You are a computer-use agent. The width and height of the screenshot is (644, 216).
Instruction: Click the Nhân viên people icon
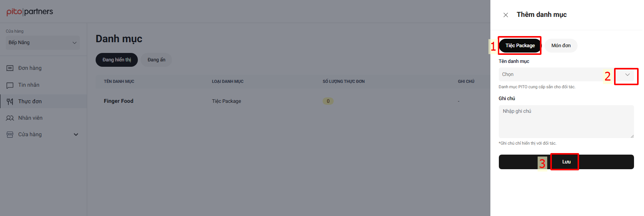[x=10, y=118]
